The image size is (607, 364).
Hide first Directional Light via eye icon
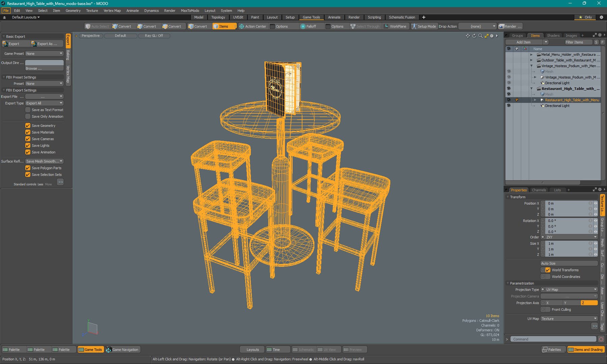coord(509,83)
